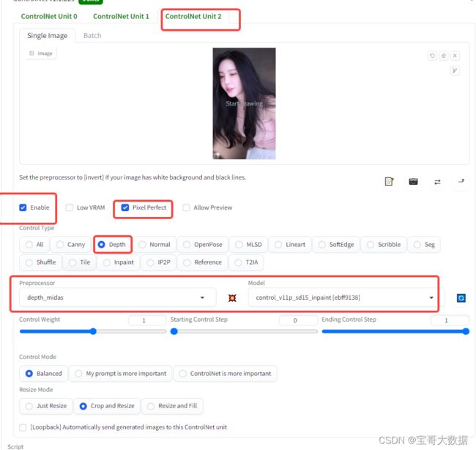476x450 pixels.
Task: Select the Canny control type
Action: pos(71,245)
